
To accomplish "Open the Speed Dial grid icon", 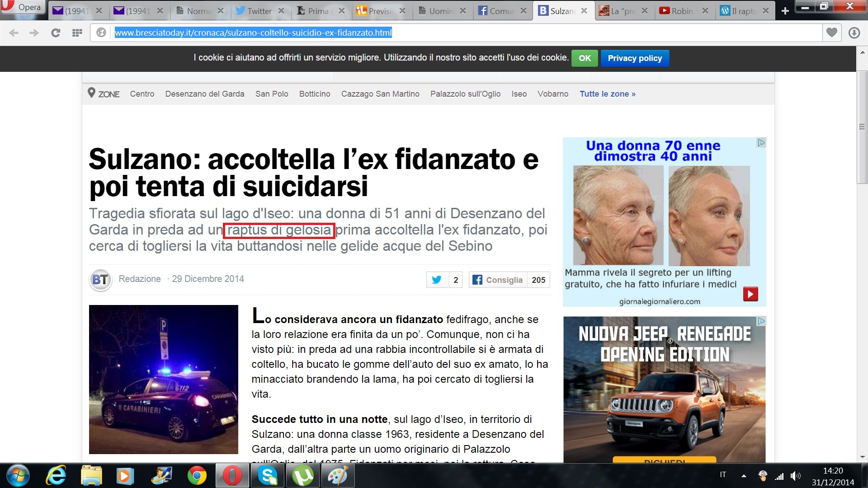I will point(77,33).
